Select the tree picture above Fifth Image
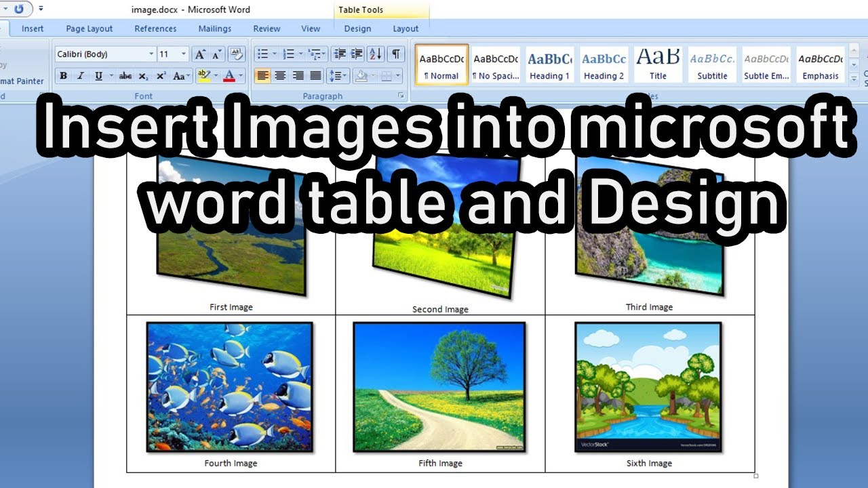This screenshot has width=868, height=488. click(439, 387)
